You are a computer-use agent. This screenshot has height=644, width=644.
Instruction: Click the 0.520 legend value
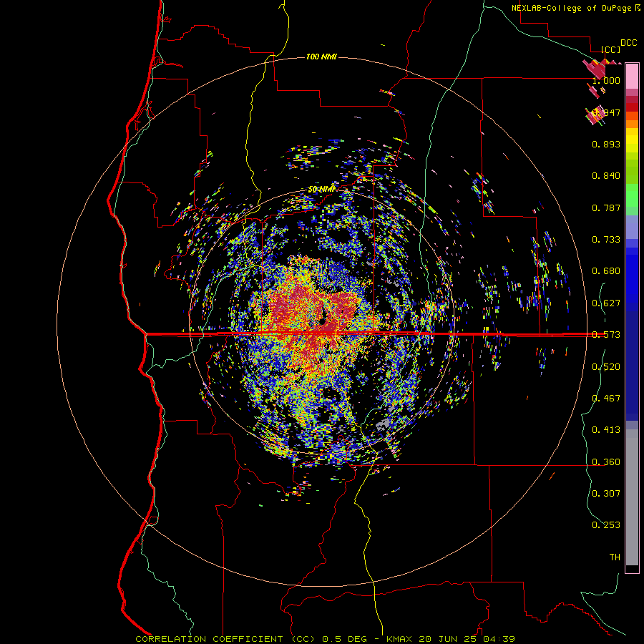[x=606, y=367]
